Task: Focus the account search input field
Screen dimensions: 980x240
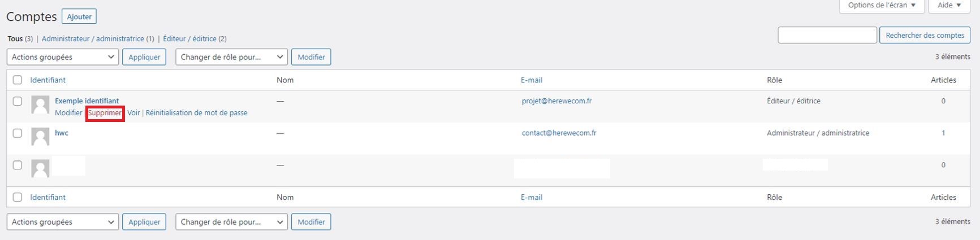Action: (827, 35)
